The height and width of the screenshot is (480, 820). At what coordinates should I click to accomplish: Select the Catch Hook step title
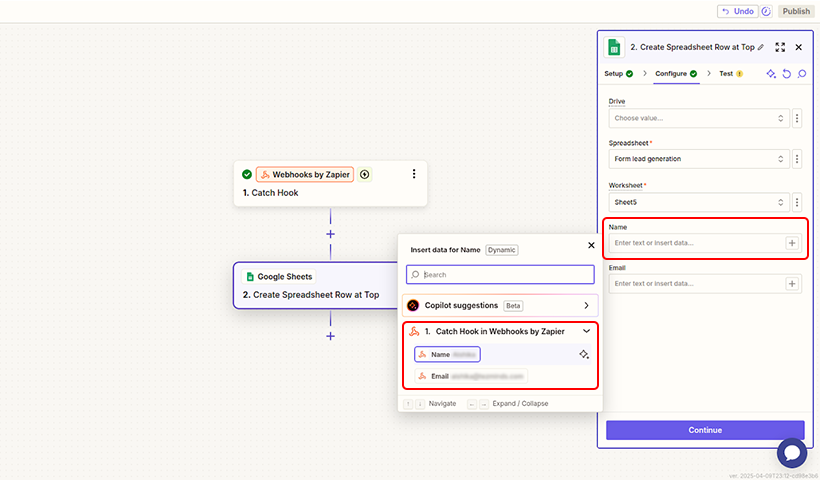(270, 193)
